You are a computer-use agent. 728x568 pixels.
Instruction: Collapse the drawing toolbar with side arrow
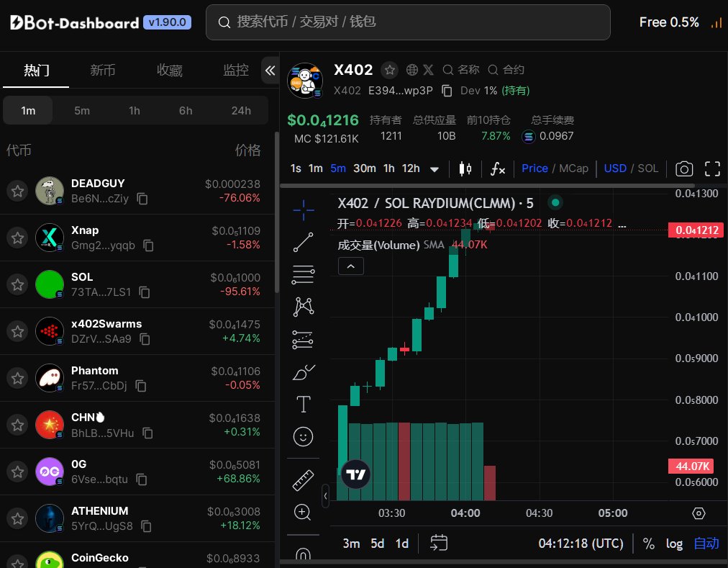click(x=325, y=496)
